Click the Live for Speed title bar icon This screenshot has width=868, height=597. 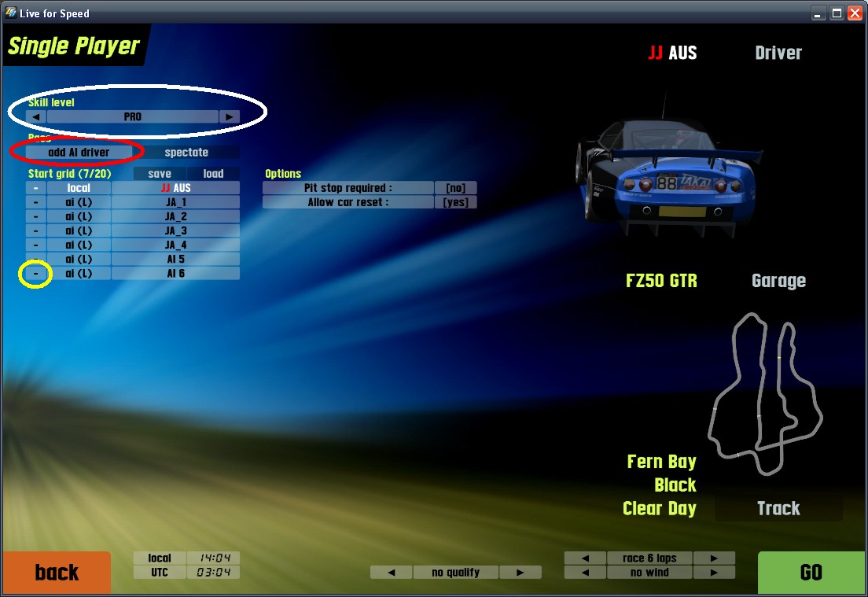(10, 13)
